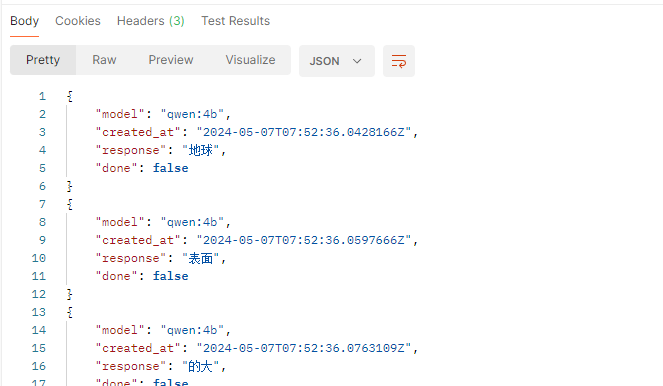Click the response value 表面
The image size is (663, 386).
click(x=201, y=258)
